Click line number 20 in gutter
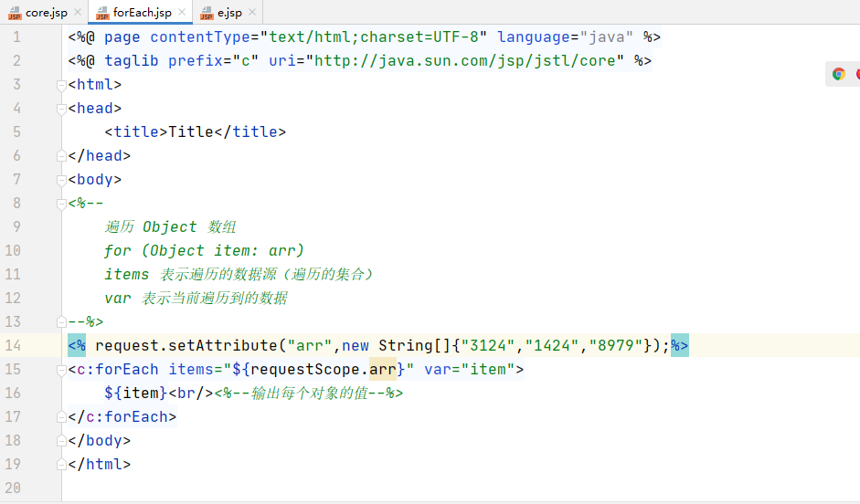Screen dimensions: 860x504 (13, 488)
